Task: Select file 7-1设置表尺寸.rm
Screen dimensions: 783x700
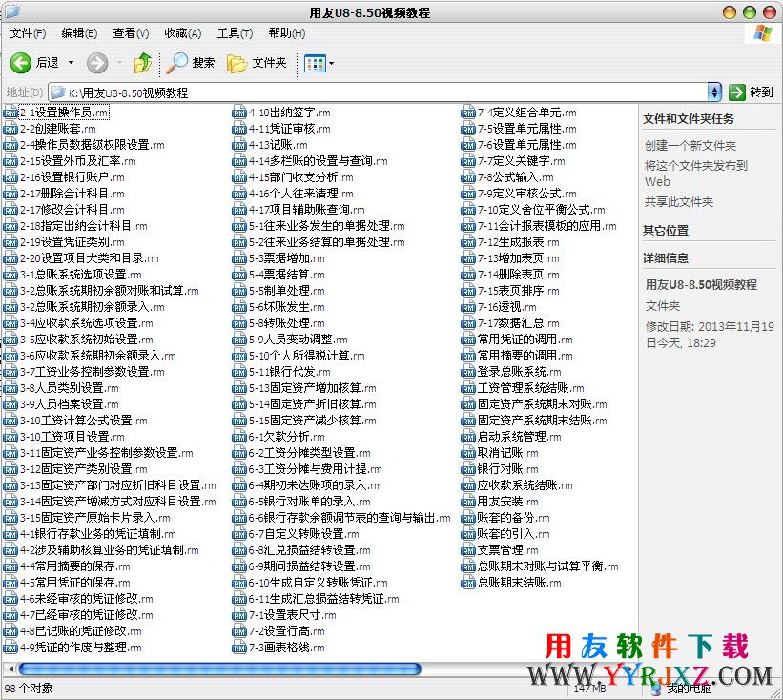Action: [292, 616]
